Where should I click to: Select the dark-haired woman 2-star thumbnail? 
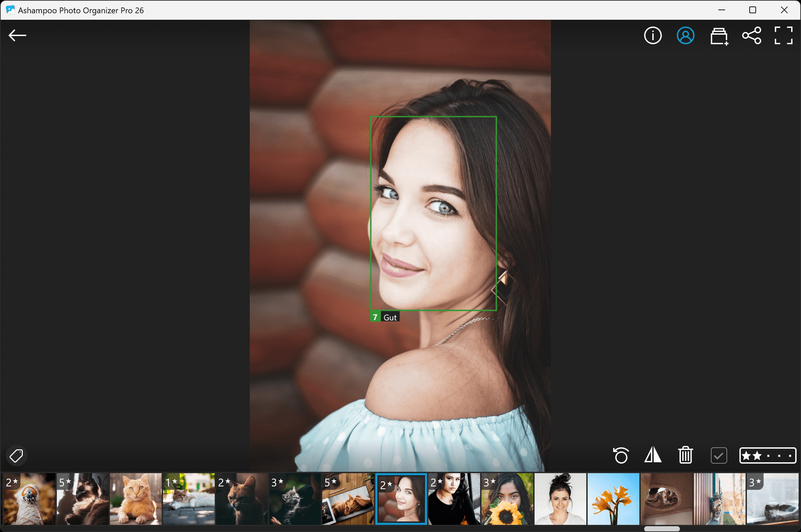[x=454, y=499]
